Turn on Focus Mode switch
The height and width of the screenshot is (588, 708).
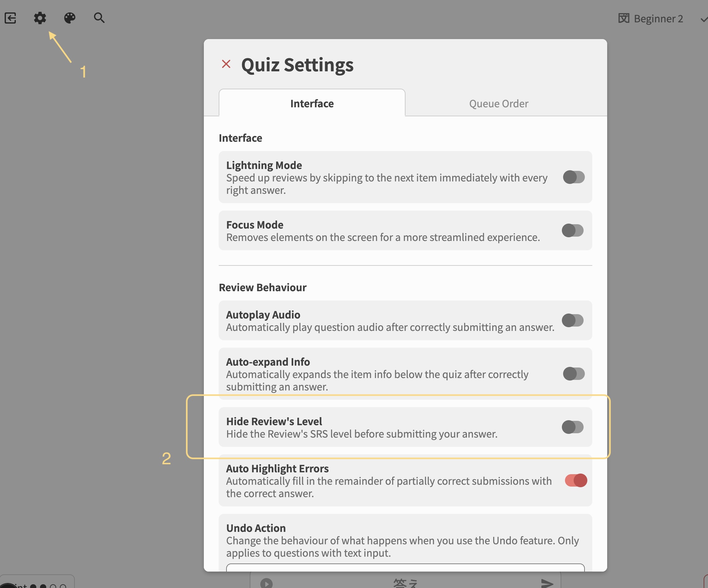[x=572, y=230]
